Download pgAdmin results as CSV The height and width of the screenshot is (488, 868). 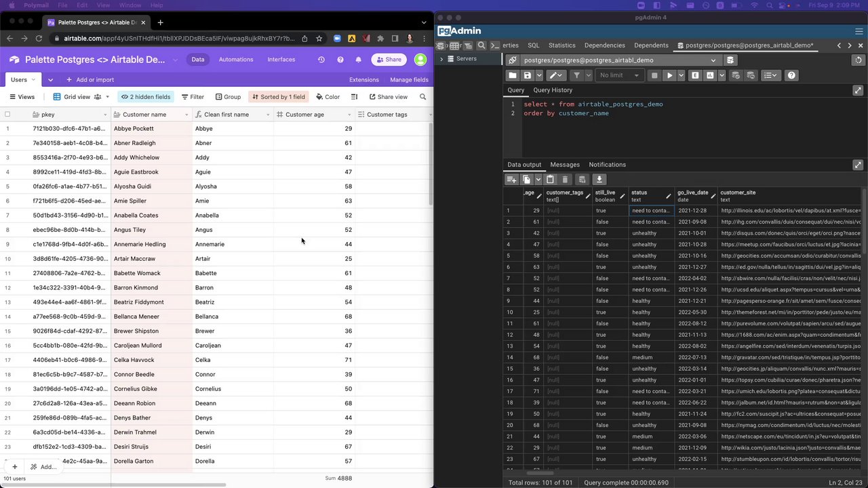[599, 180]
